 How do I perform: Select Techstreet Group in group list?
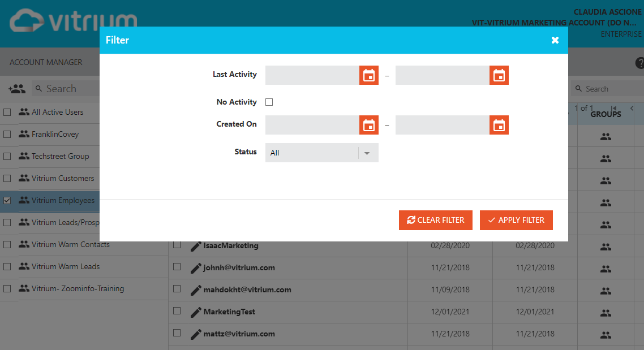[61, 156]
